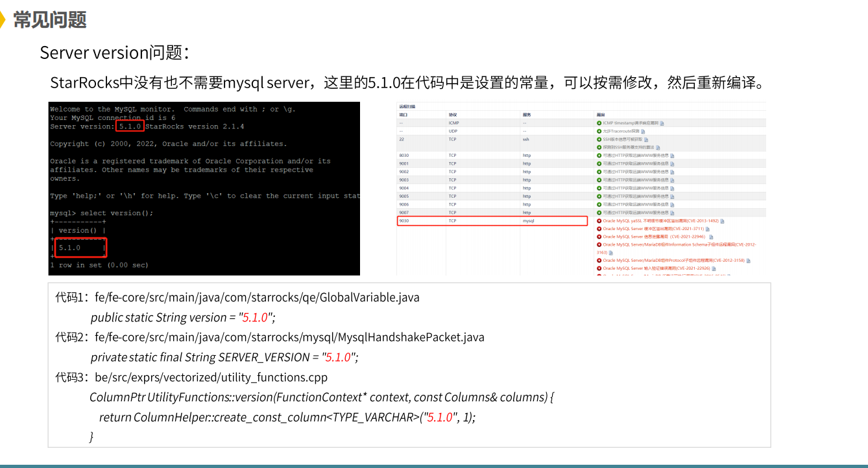868x468 pixels.
Task: Open the document icon after ICMP timestamp entry
Action: point(662,123)
